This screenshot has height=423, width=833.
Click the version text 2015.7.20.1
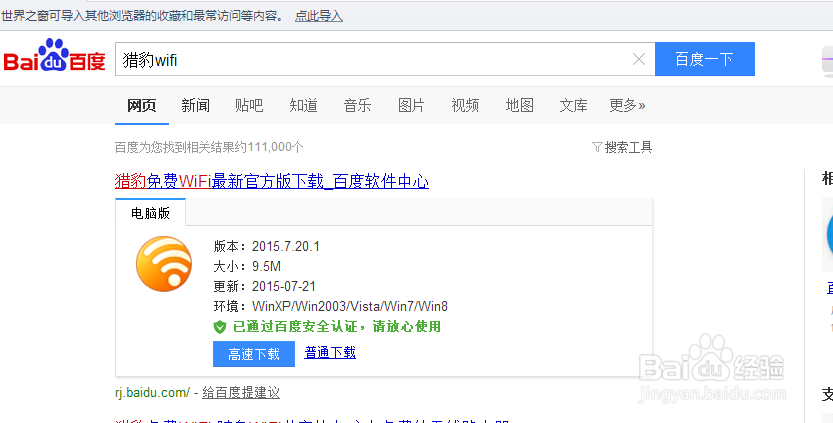[x=286, y=247]
